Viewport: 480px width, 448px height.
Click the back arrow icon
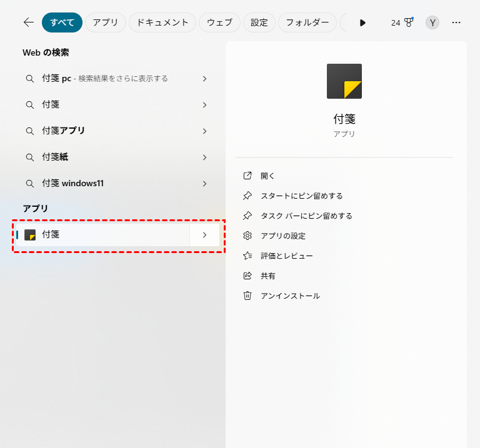pos(28,22)
